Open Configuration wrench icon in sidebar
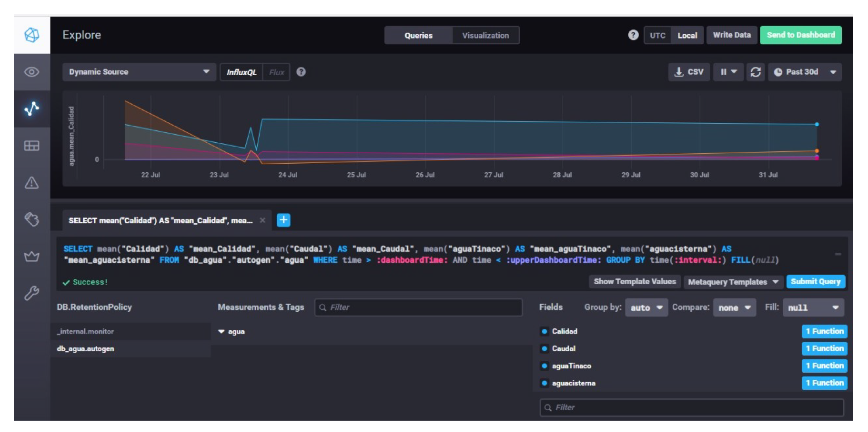This screenshot has height=432, width=868. click(32, 293)
